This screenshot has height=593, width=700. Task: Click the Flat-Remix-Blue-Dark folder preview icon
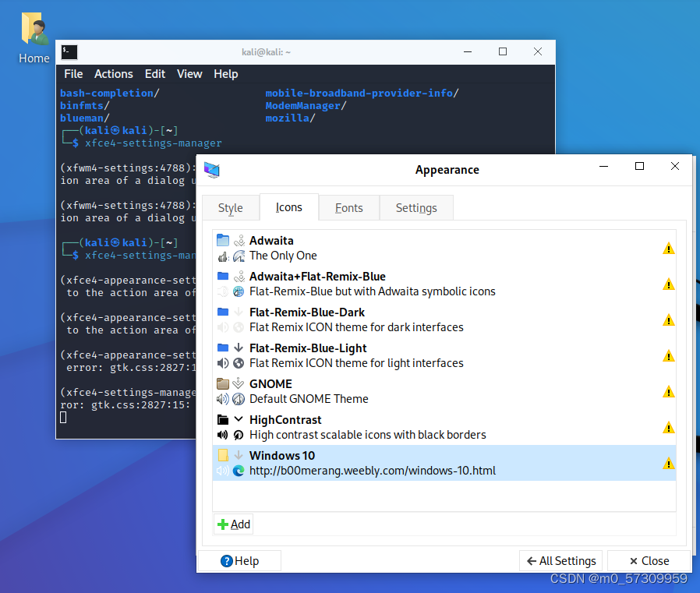(x=223, y=312)
